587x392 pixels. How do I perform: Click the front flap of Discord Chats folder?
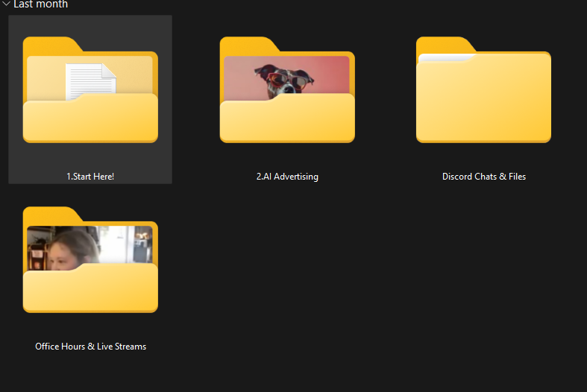click(x=483, y=104)
